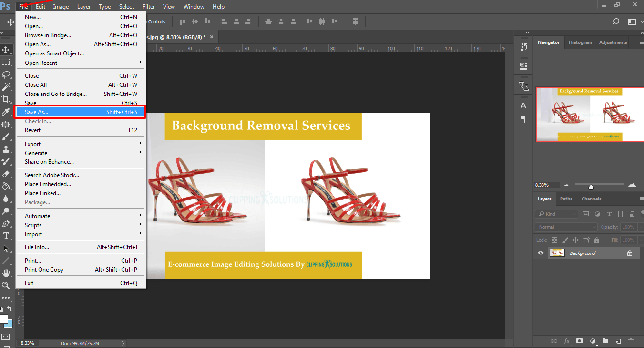Viewport: 644px width, 348px height.
Task: Select the Horizontal Type tool
Action: [7, 235]
